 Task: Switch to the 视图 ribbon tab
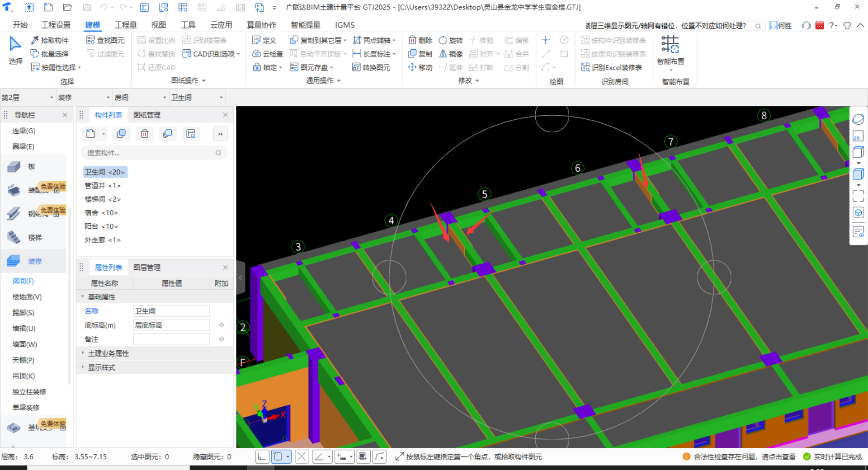(158, 25)
